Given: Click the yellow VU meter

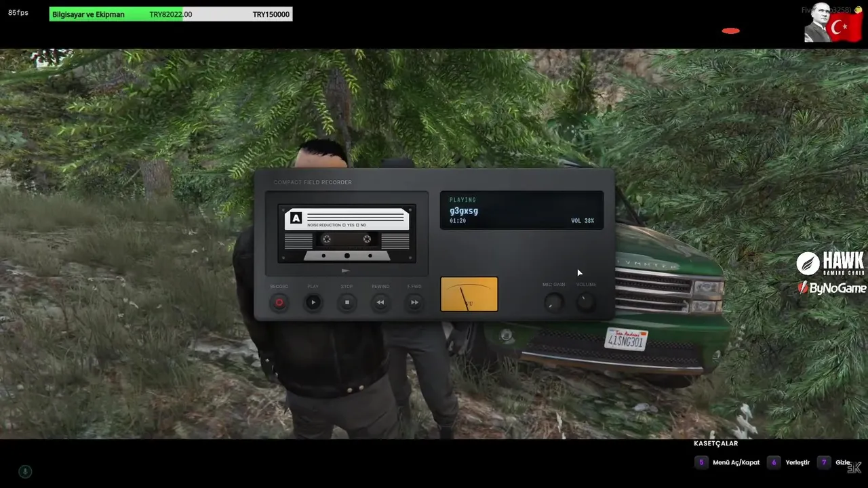Looking at the screenshot, I should coord(469,294).
